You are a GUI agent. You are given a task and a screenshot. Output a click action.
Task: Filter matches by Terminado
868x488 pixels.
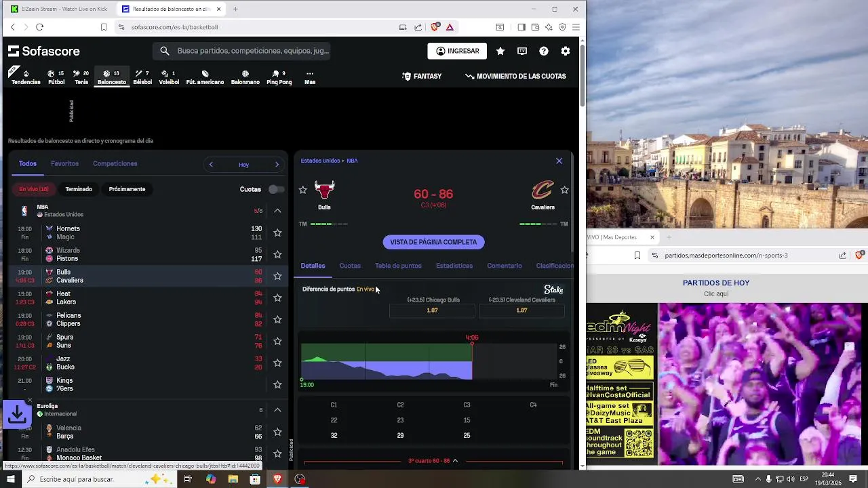[x=79, y=189]
